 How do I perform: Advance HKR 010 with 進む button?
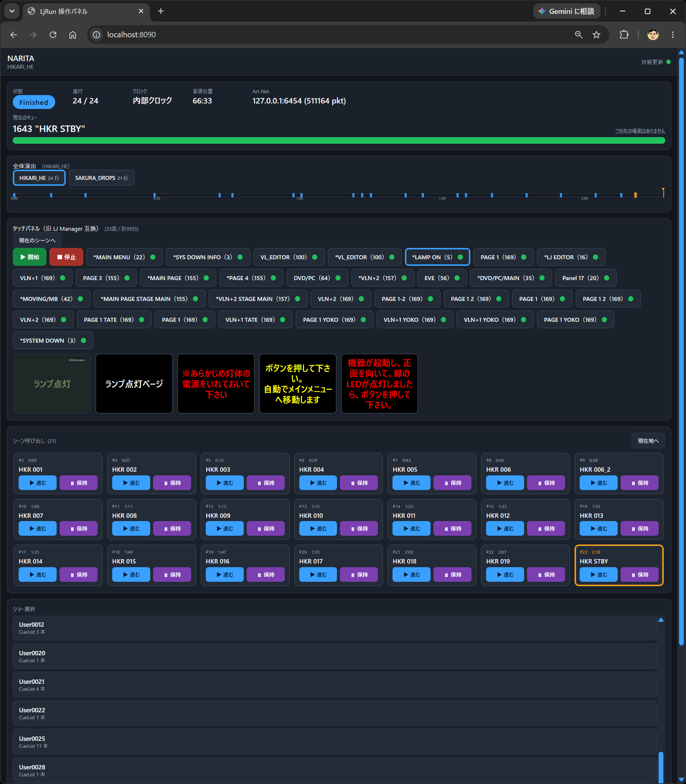[x=318, y=528]
